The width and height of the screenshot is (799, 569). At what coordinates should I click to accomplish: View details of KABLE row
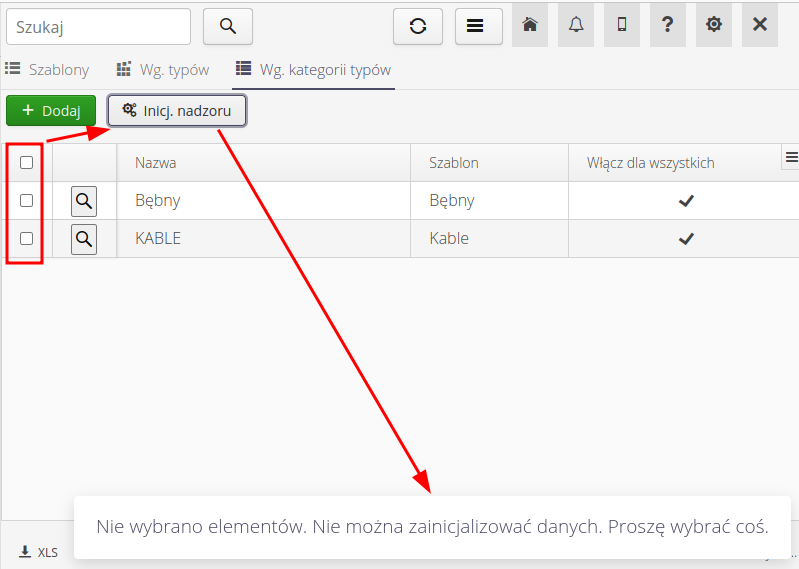84,239
